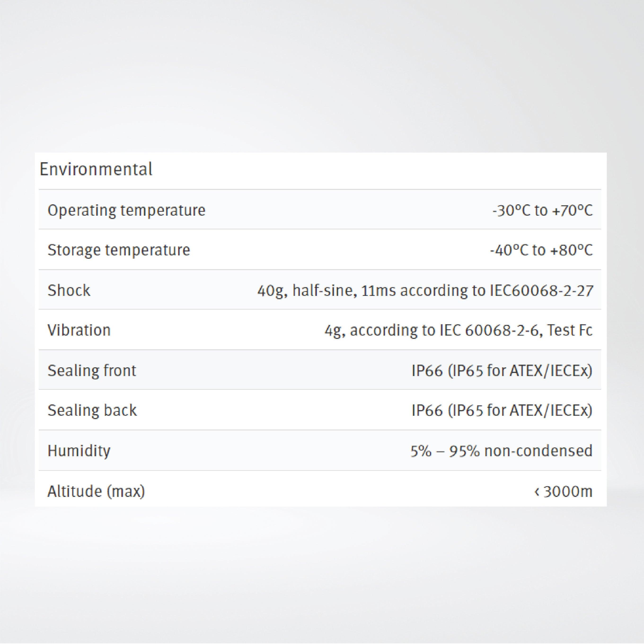Select the Sealing back label

click(x=92, y=410)
